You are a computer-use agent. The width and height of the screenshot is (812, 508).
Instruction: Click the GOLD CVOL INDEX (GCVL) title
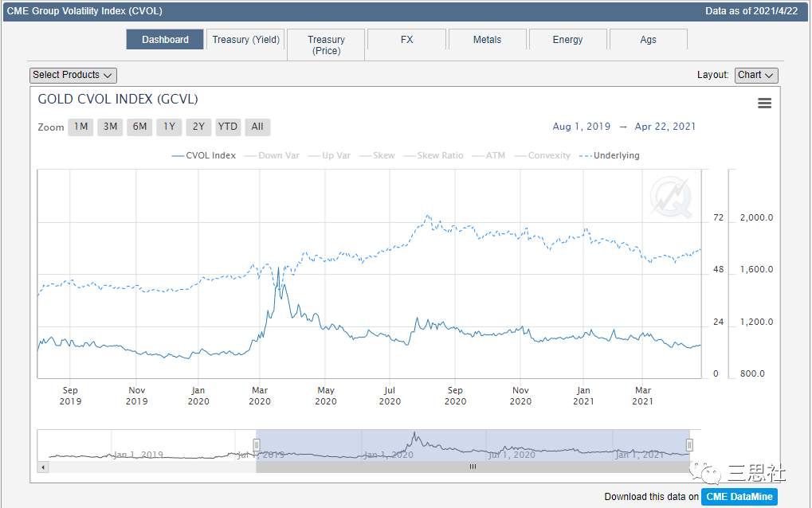point(118,100)
